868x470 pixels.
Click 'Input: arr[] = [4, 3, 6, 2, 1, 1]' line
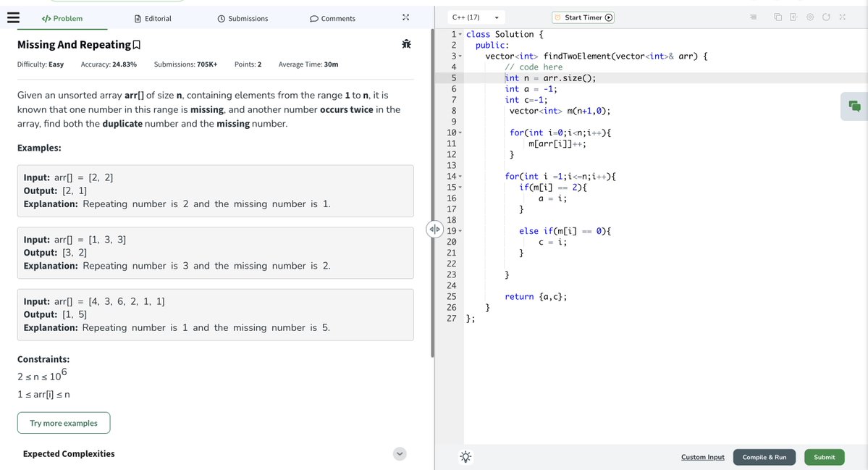(94, 302)
